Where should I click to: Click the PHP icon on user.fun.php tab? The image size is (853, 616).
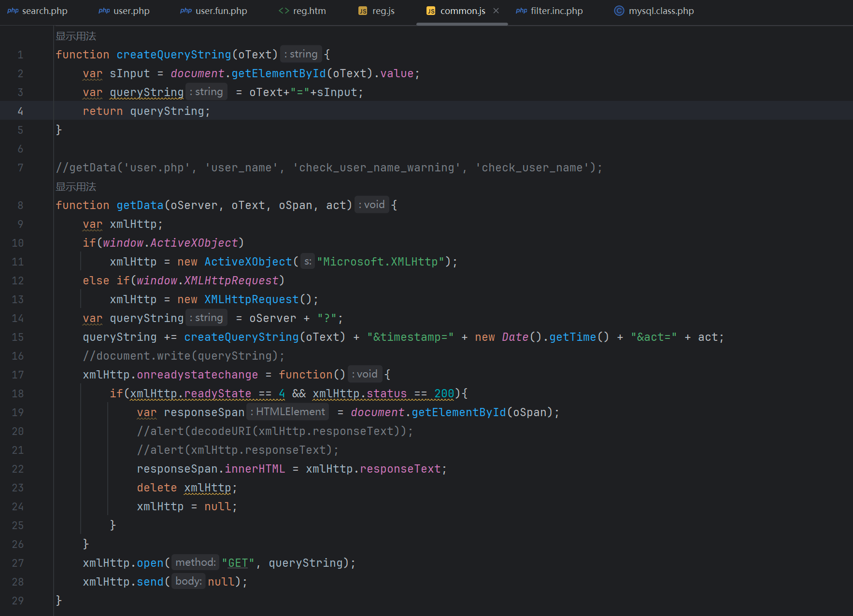pyautogui.click(x=186, y=11)
